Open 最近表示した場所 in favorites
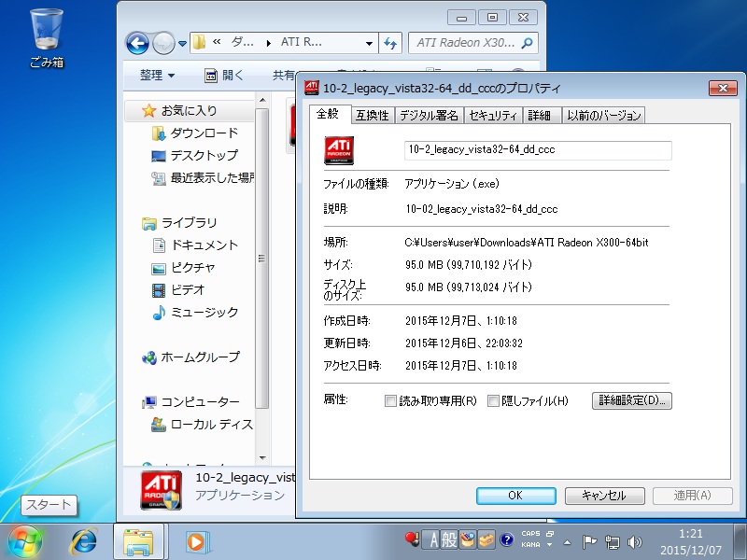This screenshot has width=747, height=560. point(203,177)
